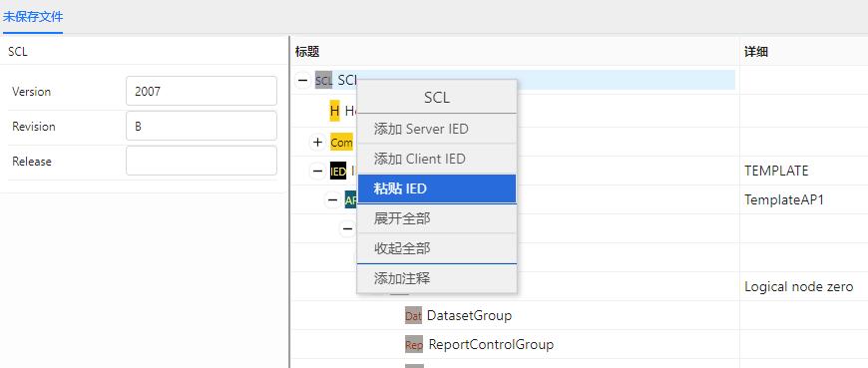Click the yellow Com Communication icon
868x368 pixels.
[341, 143]
